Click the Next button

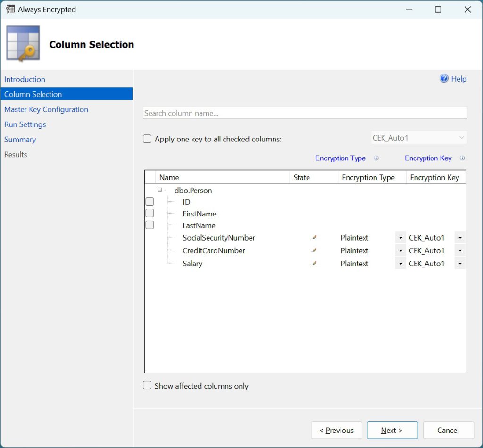pyautogui.click(x=392, y=430)
